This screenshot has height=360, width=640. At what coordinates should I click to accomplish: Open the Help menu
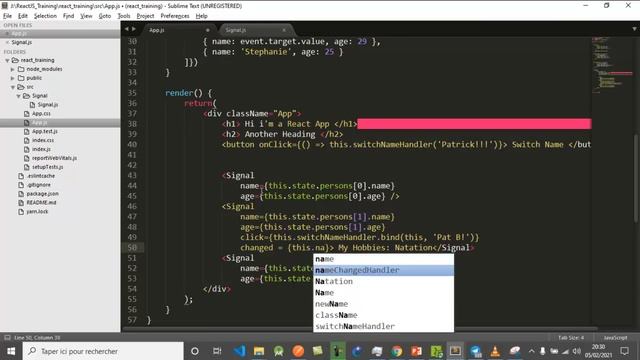coord(202,16)
